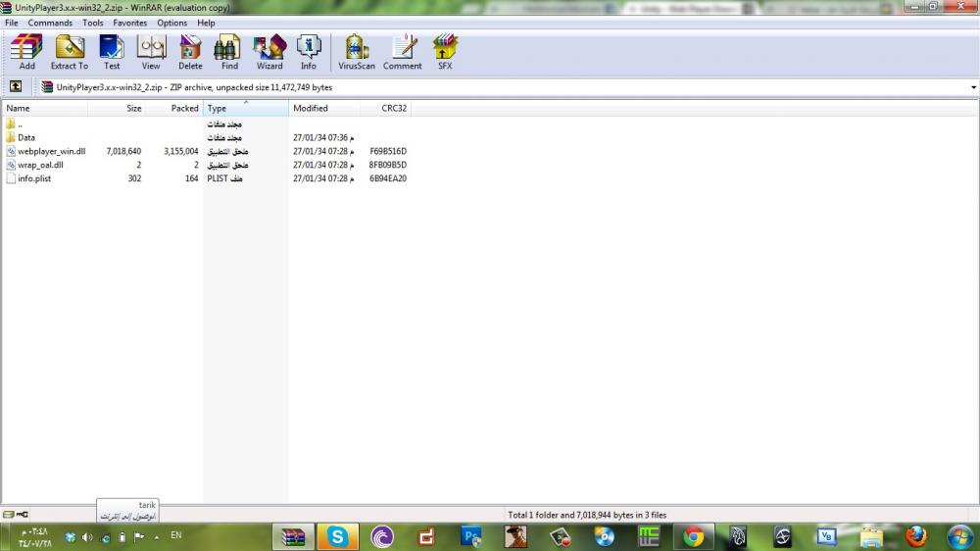Sort by the Packed column header

coord(173,108)
